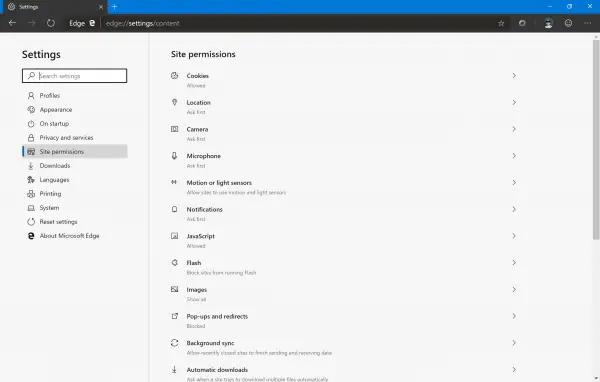Expand Location with its chevron
600x382 pixels.
click(x=514, y=102)
